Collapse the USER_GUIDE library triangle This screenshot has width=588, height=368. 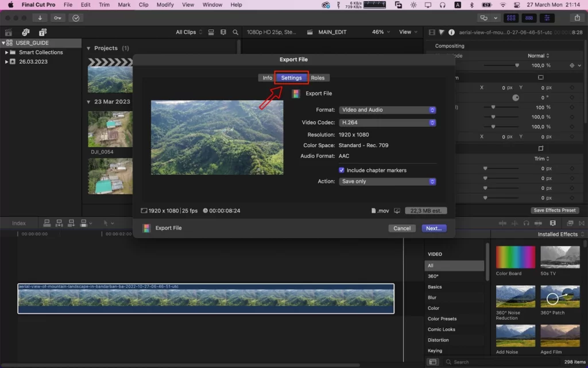3,43
